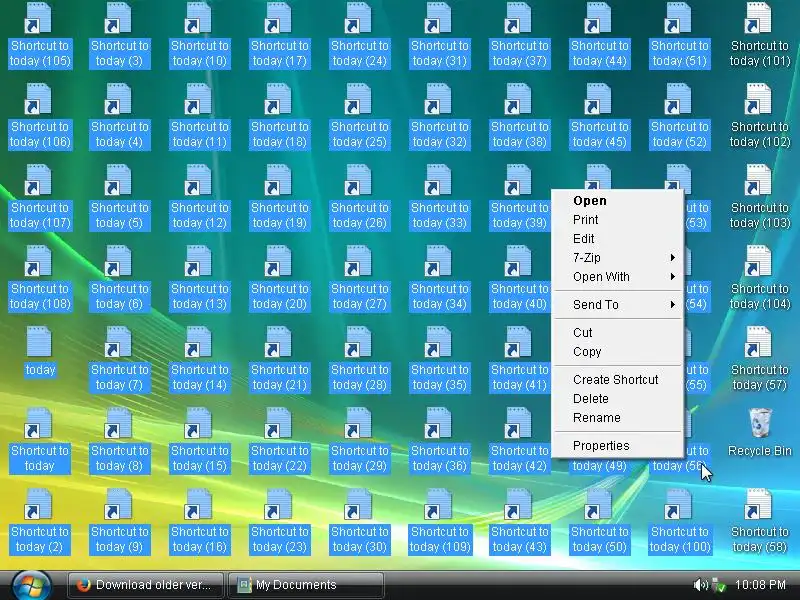Click the volume speaker tray icon
The image size is (800, 600).
pos(701,585)
